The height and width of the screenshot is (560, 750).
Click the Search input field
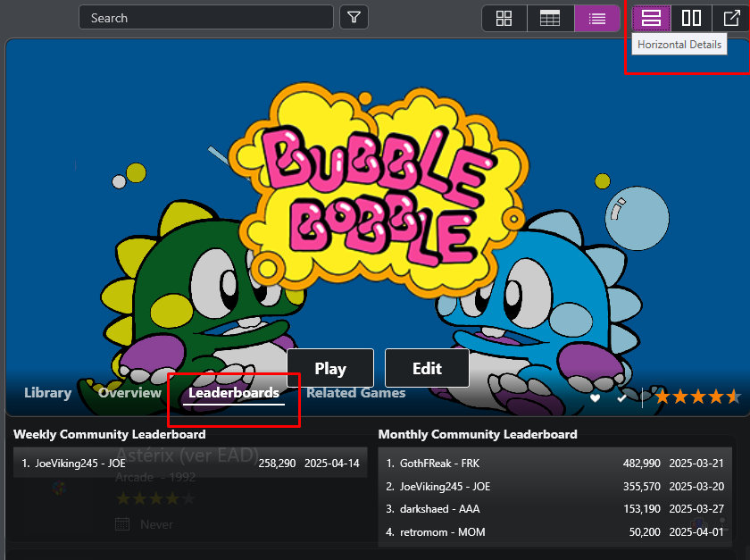point(205,18)
